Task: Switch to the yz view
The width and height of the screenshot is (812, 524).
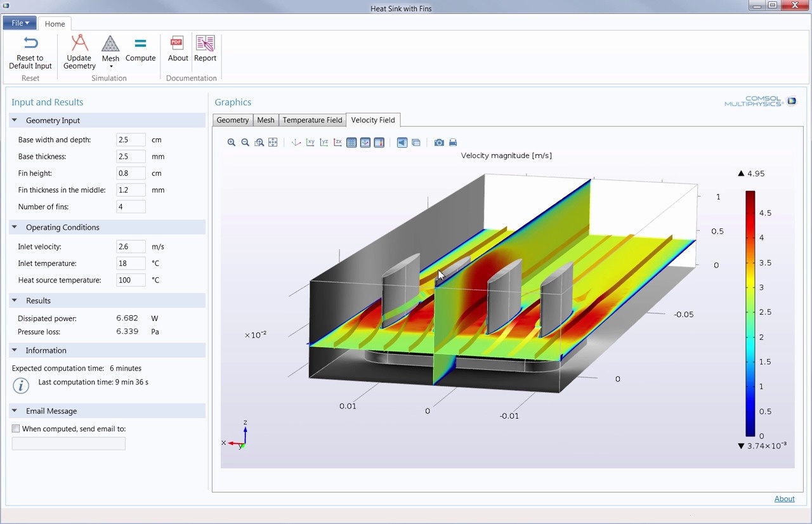Action: point(324,143)
